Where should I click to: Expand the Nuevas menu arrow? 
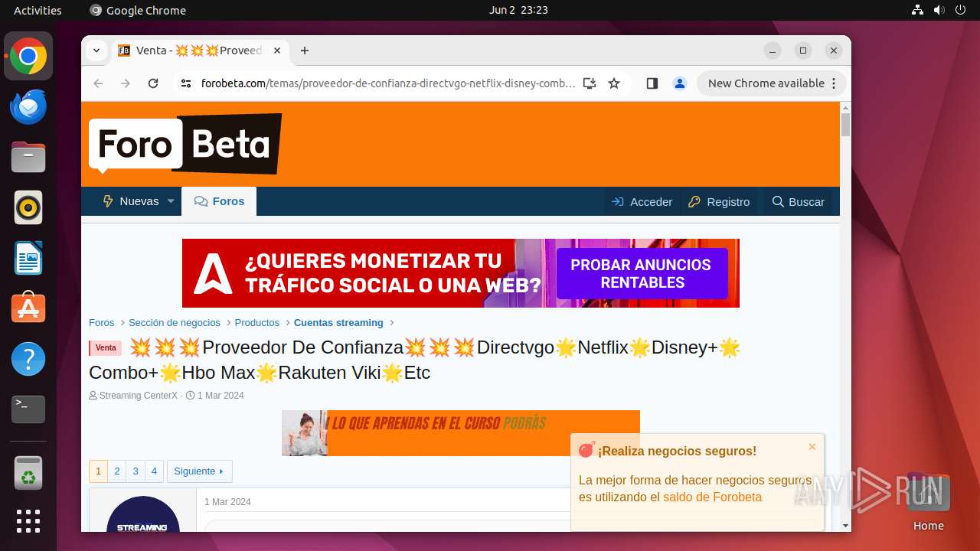171,201
